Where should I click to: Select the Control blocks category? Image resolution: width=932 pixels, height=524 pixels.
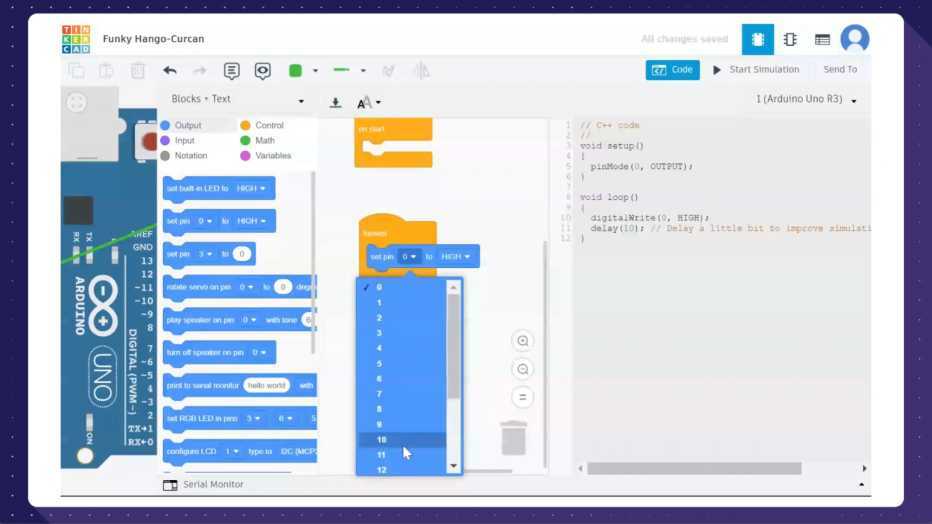click(x=268, y=125)
